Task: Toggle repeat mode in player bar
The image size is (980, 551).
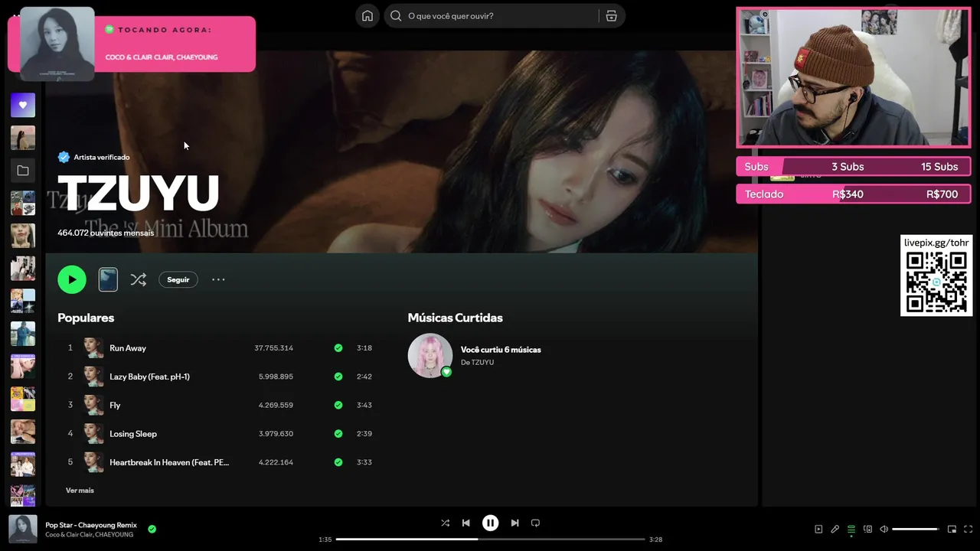Action: (x=535, y=523)
